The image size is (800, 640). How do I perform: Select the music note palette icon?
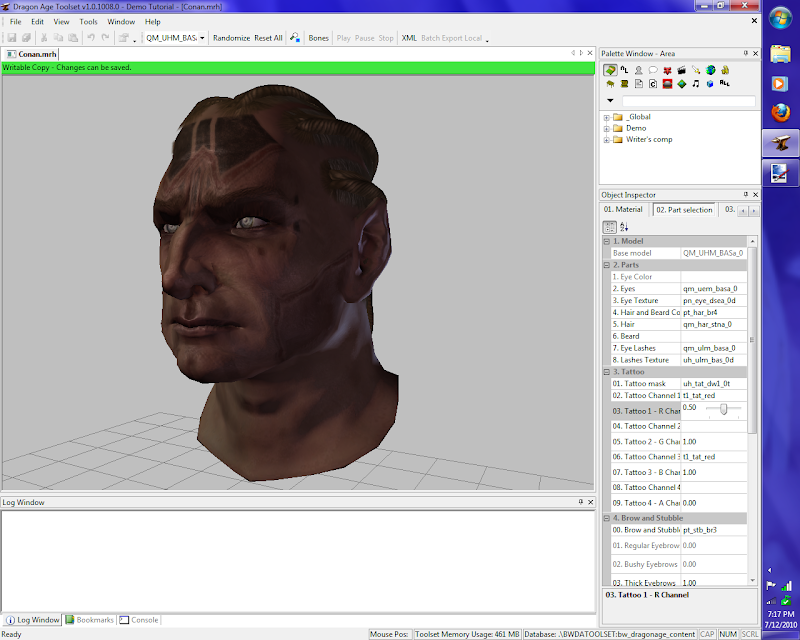[x=696, y=85]
